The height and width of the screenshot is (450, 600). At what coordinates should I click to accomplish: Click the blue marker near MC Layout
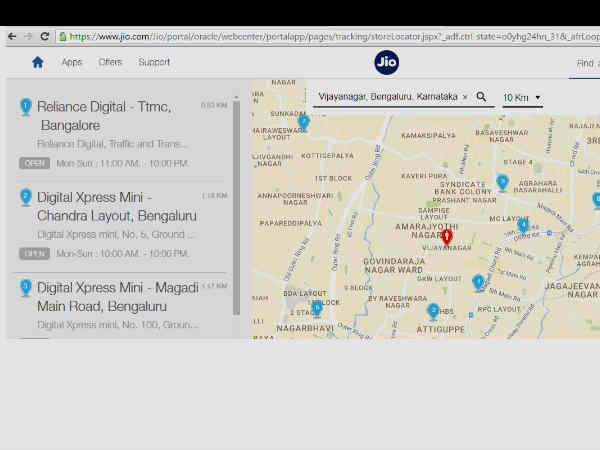pyautogui.click(x=523, y=225)
